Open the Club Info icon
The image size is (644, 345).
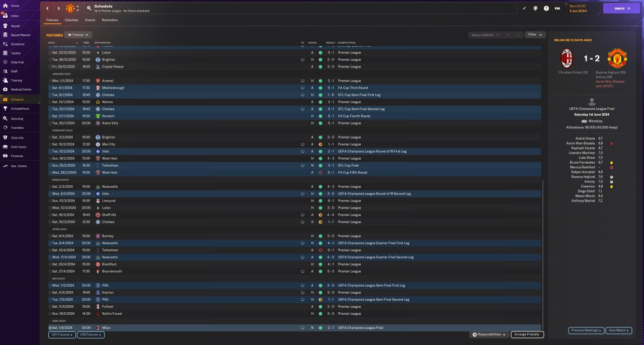click(5, 137)
